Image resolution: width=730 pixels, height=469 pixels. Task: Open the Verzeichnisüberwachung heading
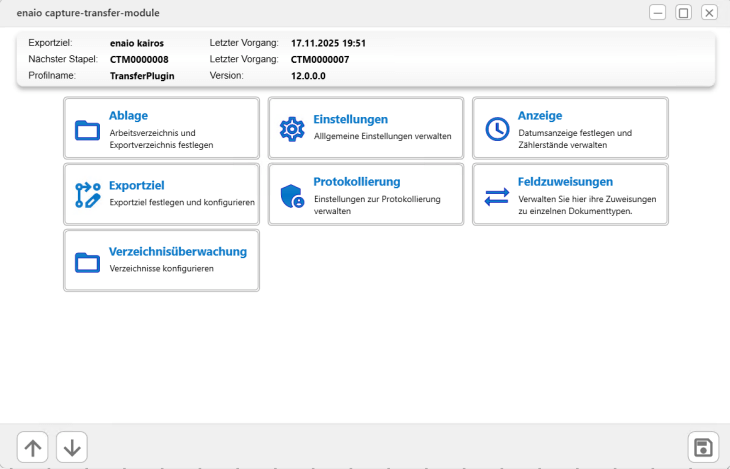tap(178, 251)
